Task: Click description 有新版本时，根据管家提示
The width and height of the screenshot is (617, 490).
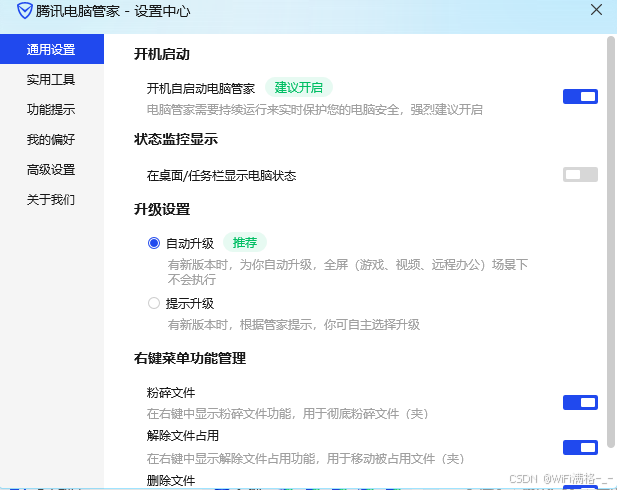Action: (294, 325)
